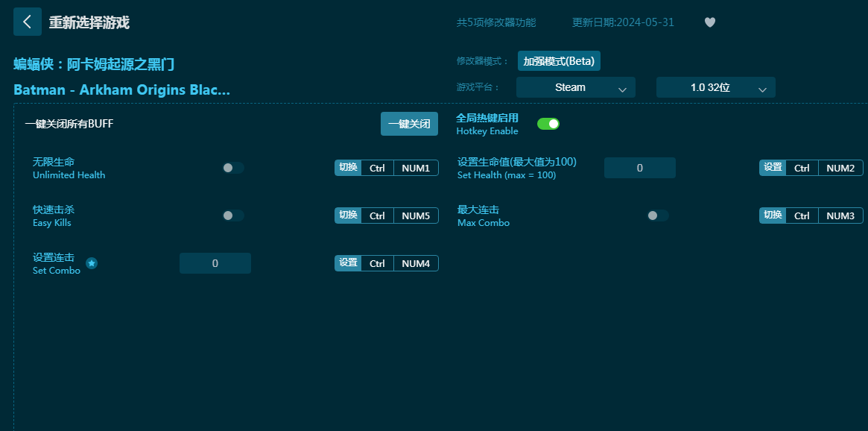Click Ctrl key of Max Combo hotkey
The width and height of the screenshot is (868, 431).
pos(802,215)
